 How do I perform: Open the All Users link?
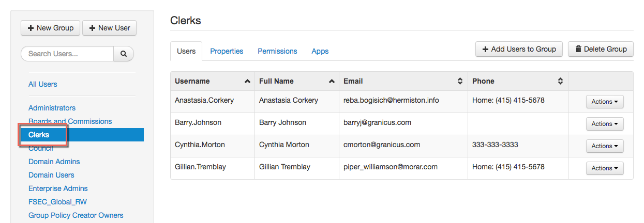43,84
